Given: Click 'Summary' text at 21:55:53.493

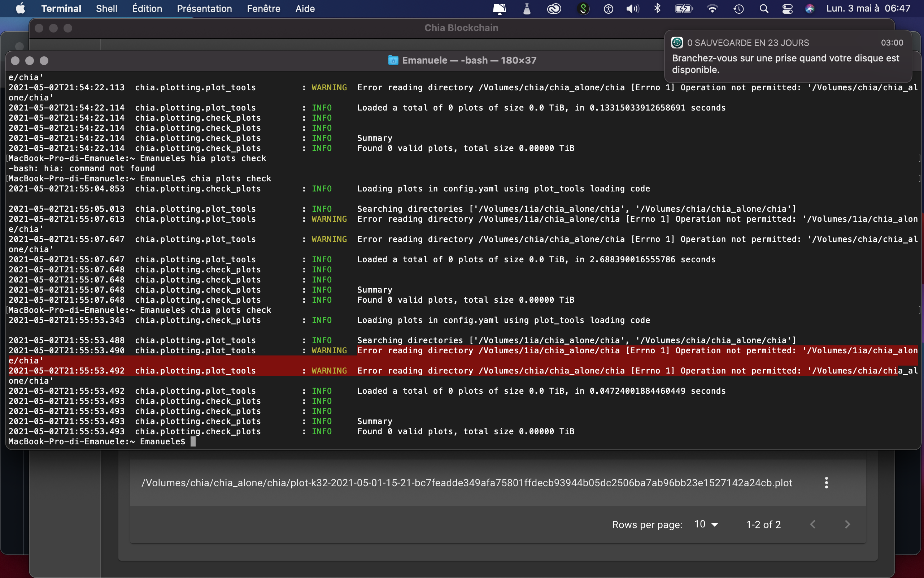Looking at the screenshot, I should [x=375, y=421].
